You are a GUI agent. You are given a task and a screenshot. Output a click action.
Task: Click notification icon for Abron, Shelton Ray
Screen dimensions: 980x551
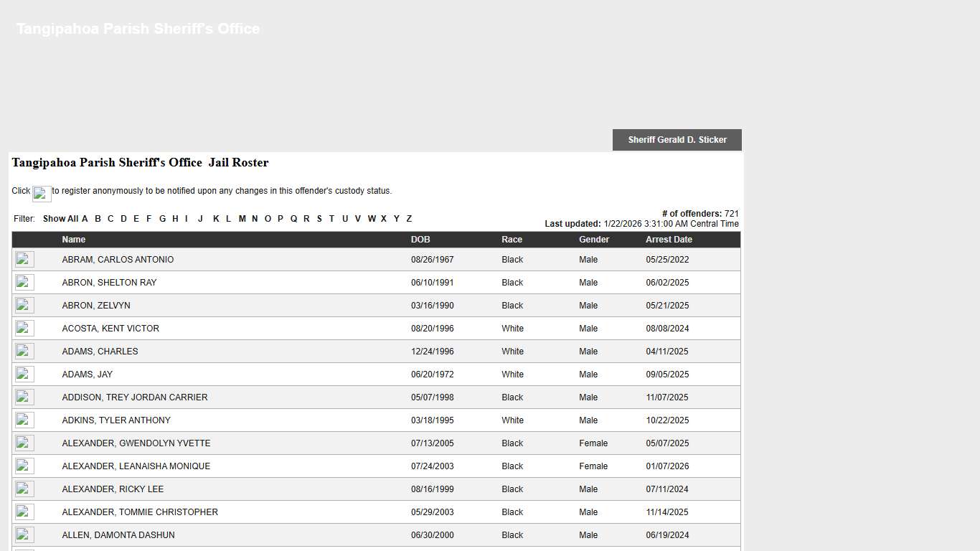click(x=24, y=283)
